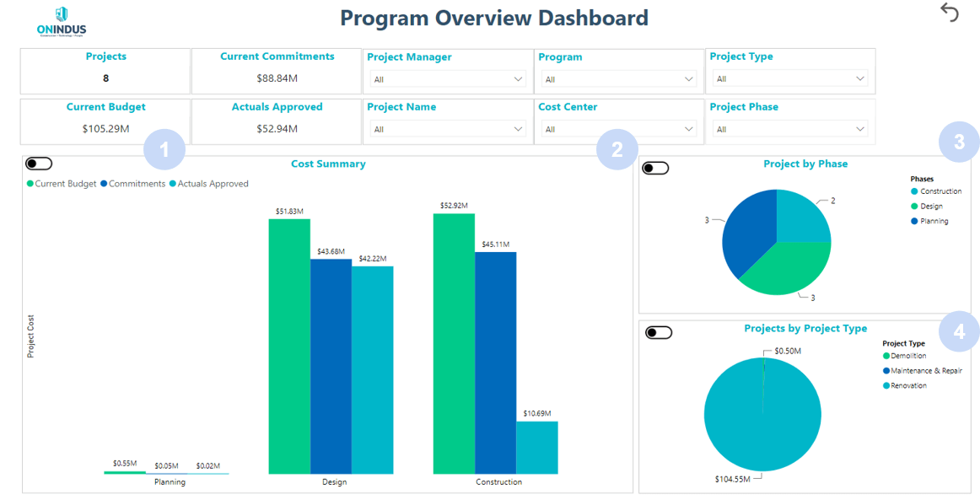This screenshot has height=500, width=980.
Task: Toggle the Projects by Project Type switch
Action: [659, 332]
